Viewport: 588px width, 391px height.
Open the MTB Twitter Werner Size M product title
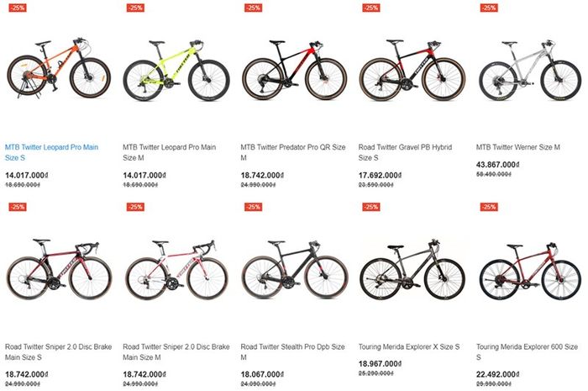518,147
